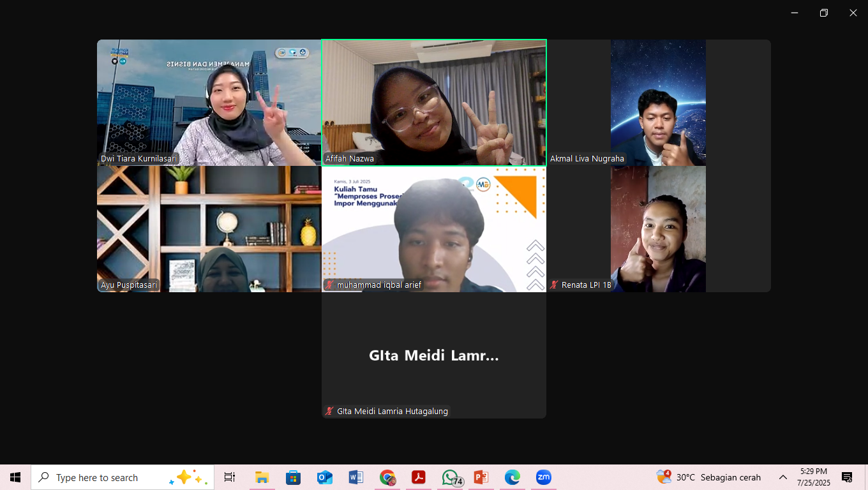This screenshot has width=868, height=490.
Task: Expand the hidden system tray icons
Action: tap(783, 477)
